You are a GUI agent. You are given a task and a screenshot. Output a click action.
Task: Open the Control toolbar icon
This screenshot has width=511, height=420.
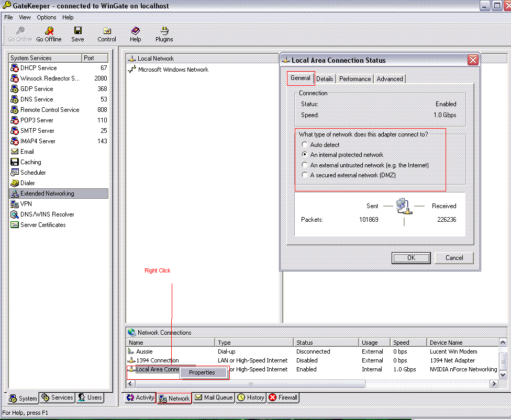(x=107, y=31)
